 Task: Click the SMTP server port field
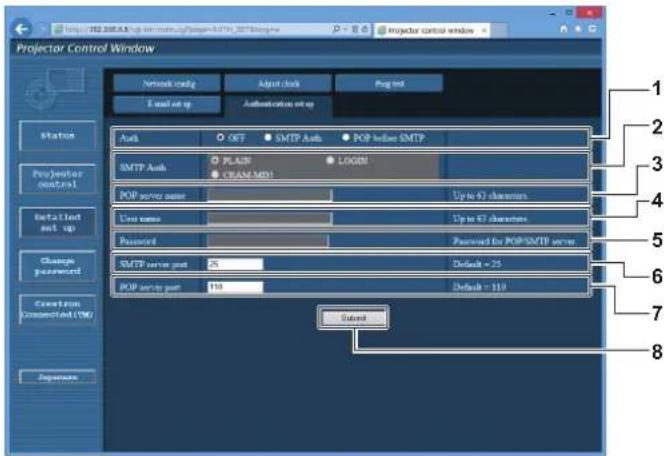235,264
